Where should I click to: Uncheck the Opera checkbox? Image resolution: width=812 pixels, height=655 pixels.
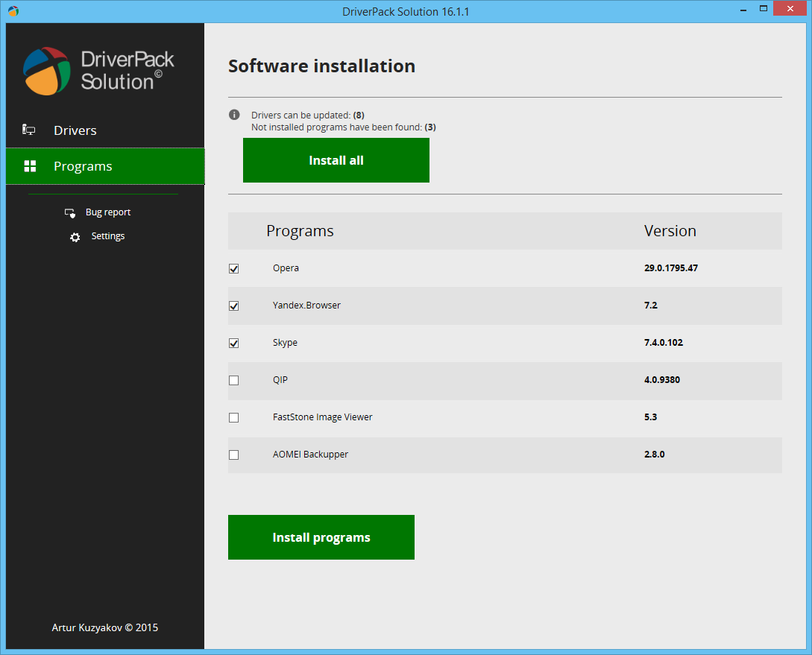coord(234,268)
